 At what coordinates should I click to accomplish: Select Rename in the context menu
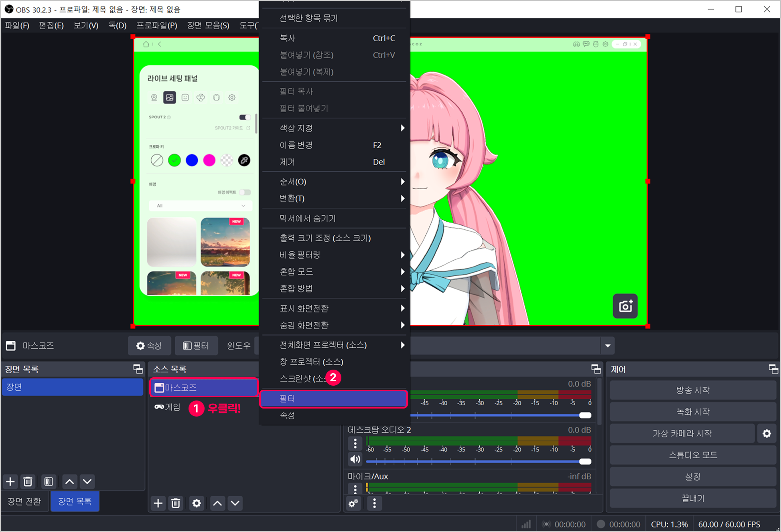pyautogui.click(x=335, y=145)
